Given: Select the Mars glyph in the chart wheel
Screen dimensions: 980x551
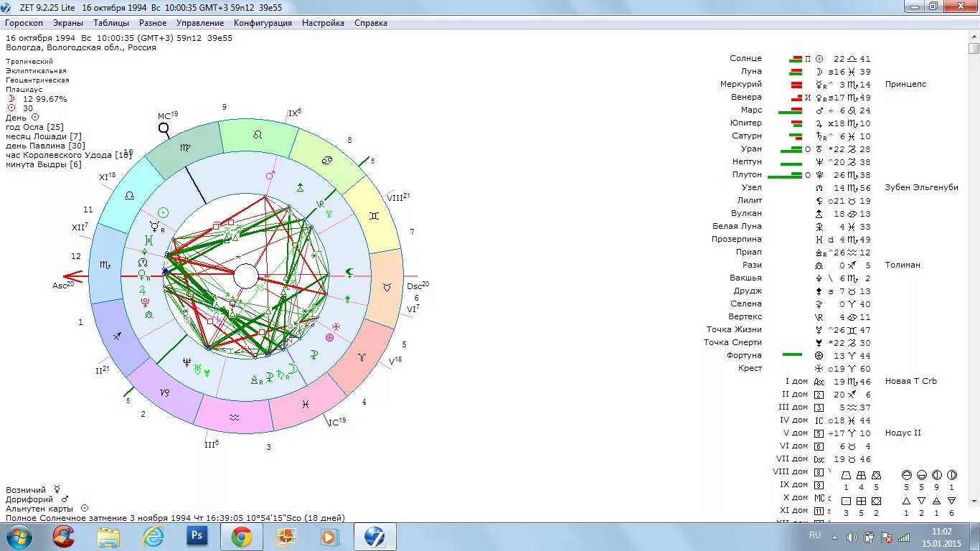Looking at the screenshot, I should click(270, 174).
